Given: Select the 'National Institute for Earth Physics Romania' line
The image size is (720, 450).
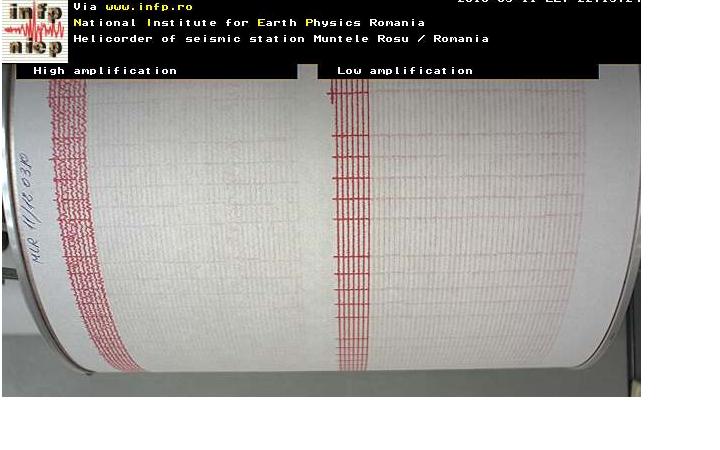Looking at the screenshot, I should (x=249, y=22).
